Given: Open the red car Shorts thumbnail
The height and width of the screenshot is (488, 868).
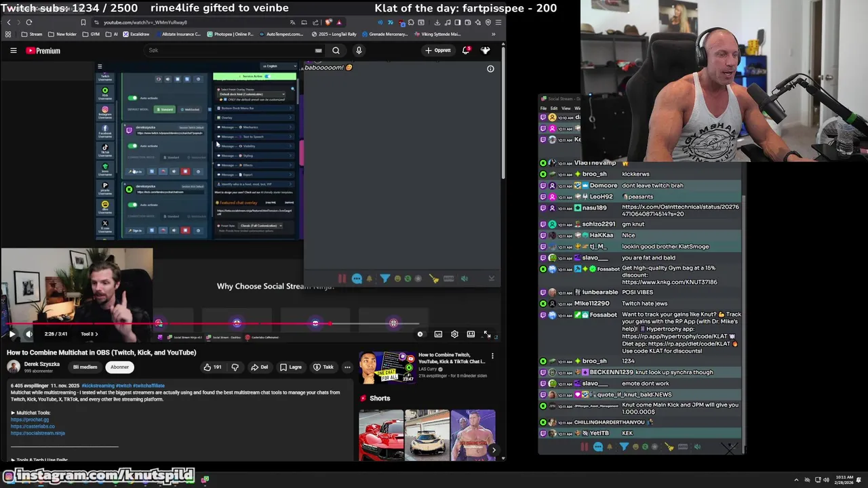Looking at the screenshot, I should [x=380, y=434].
